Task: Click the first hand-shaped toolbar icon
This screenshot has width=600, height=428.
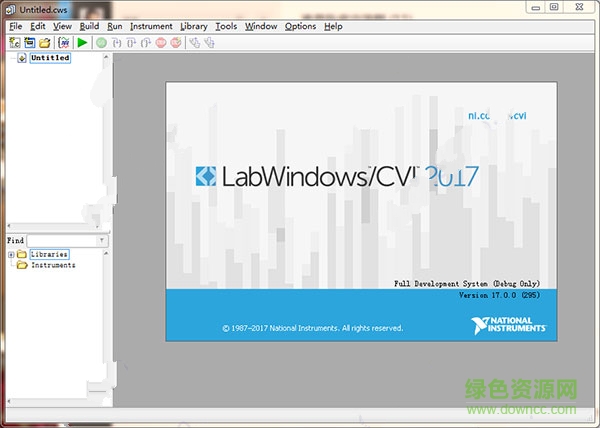Action: pos(195,42)
